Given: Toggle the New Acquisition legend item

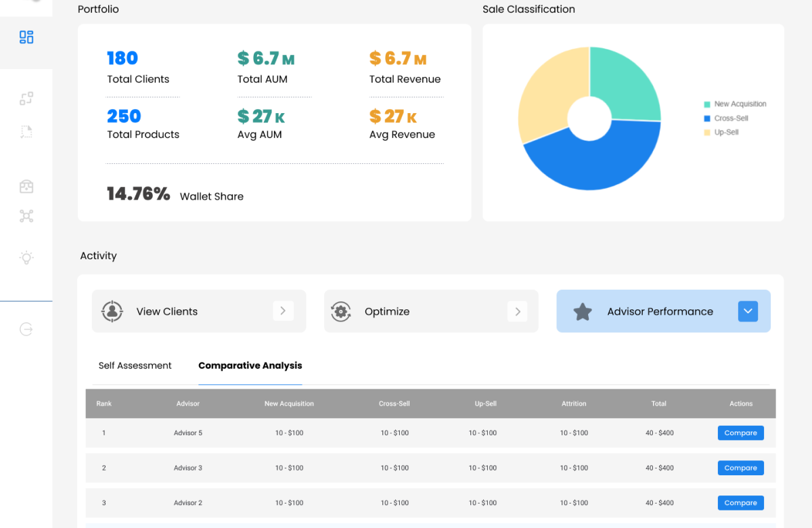Looking at the screenshot, I should coord(740,104).
